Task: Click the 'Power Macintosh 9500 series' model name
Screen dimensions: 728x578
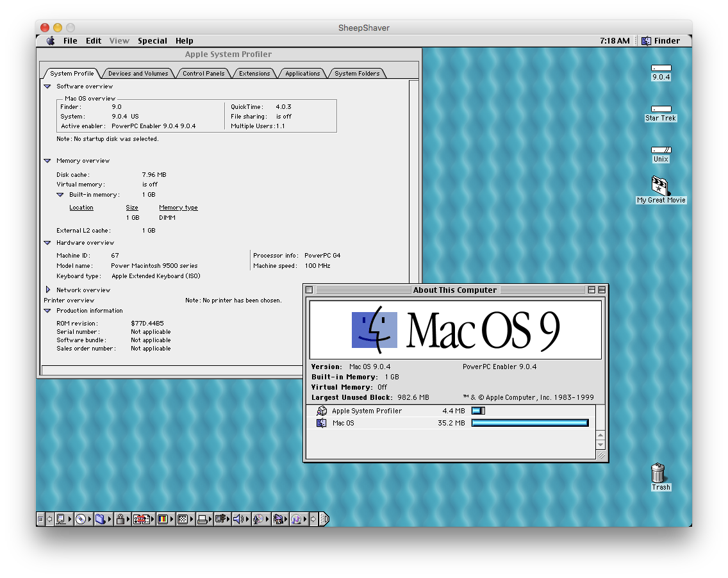Action: point(154,265)
